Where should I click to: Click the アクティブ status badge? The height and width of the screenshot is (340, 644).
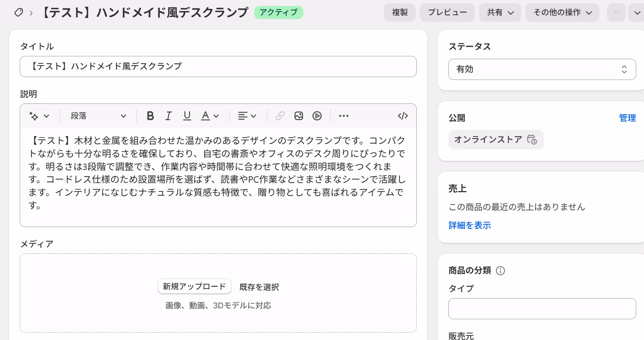pos(278,13)
